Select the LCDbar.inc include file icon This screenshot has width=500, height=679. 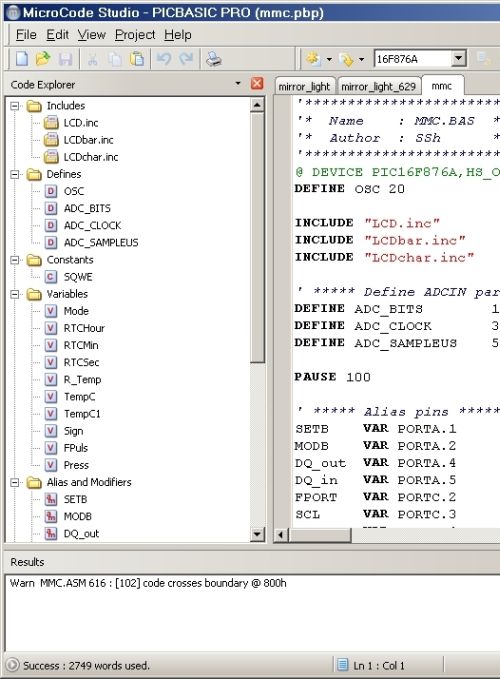(51, 139)
